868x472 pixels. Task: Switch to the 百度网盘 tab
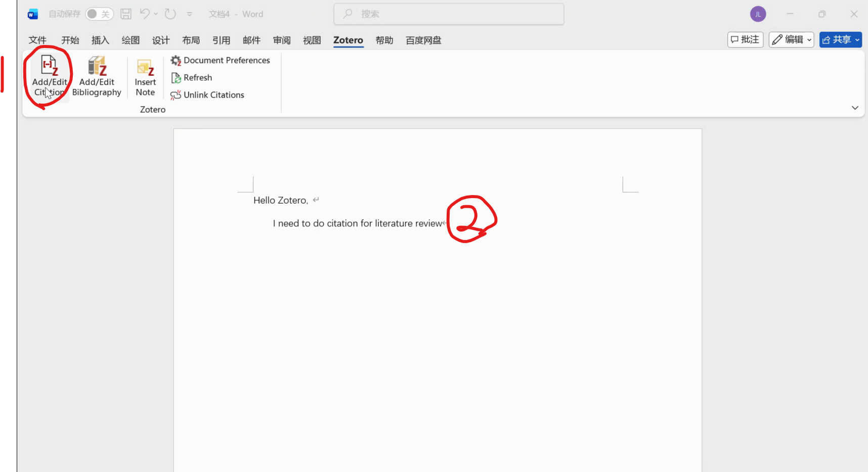point(423,40)
